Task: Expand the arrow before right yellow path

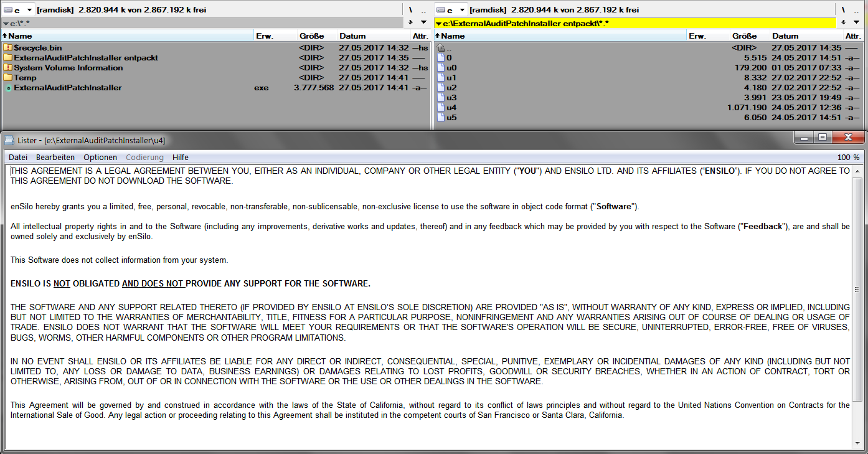Action: pos(438,24)
